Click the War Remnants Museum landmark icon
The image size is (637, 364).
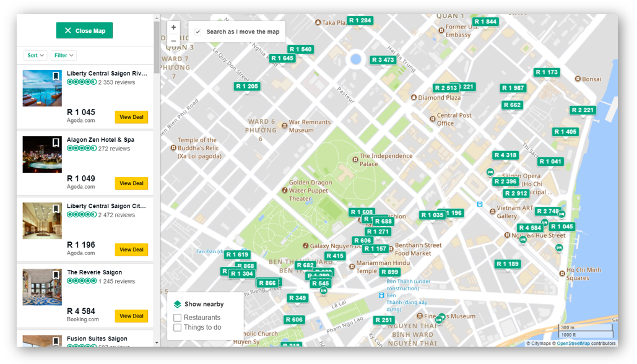(x=284, y=126)
